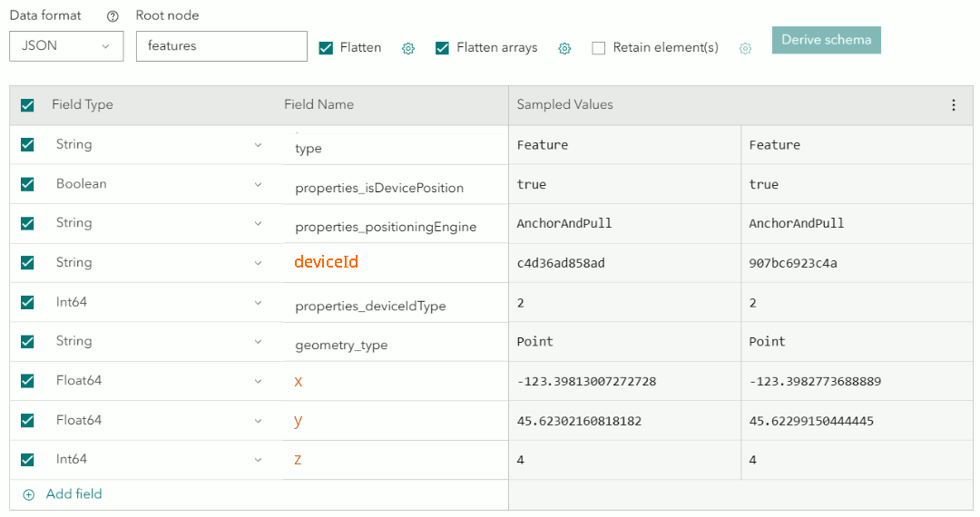Uncheck properties_deviceIdType row checkbox
The height and width of the screenshot is (517, 980).
(27, 302)
